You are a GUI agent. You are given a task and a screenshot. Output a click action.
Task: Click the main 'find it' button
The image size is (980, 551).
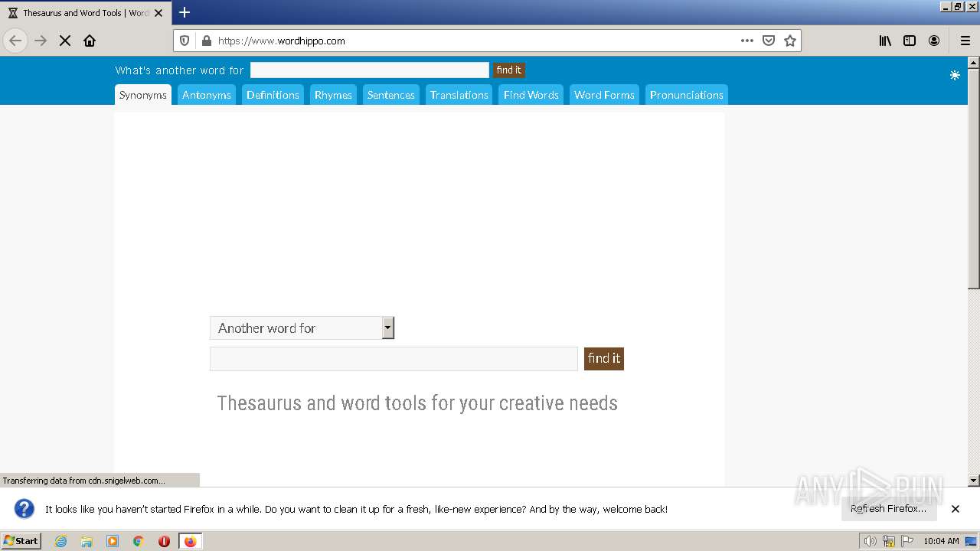tap(604, 359)
